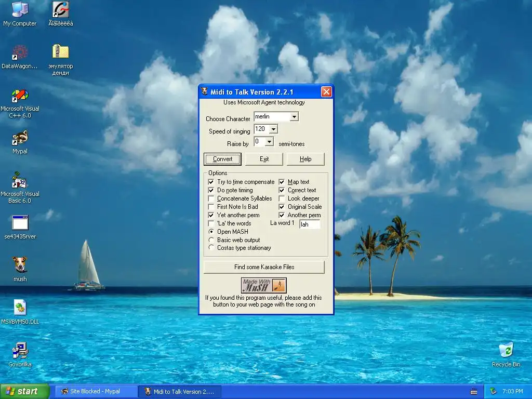Click the La word 1 input field

[310, 224]
